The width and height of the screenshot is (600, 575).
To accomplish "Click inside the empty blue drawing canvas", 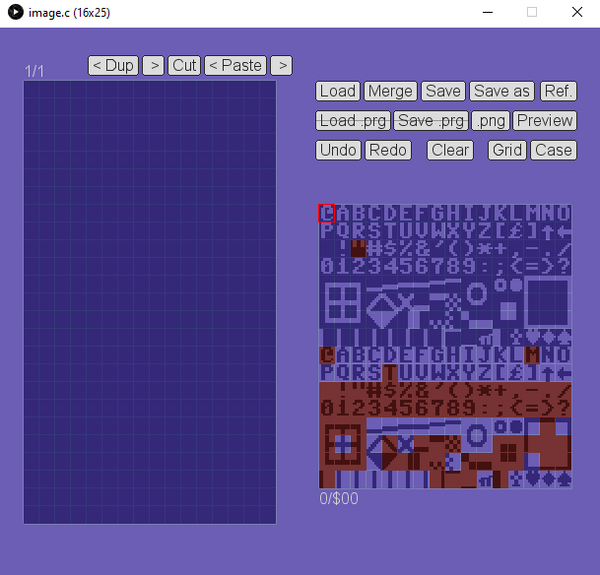I will [150, 300].
